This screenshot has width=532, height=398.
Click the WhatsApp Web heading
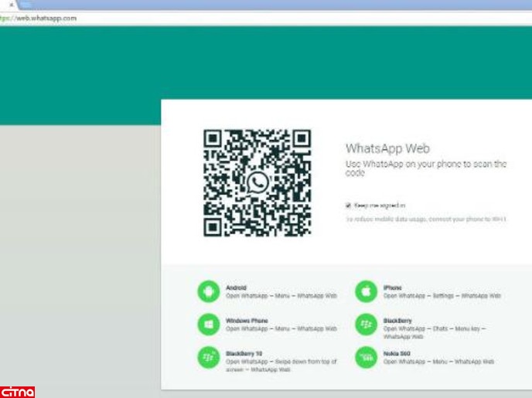(x=387, y=148)
